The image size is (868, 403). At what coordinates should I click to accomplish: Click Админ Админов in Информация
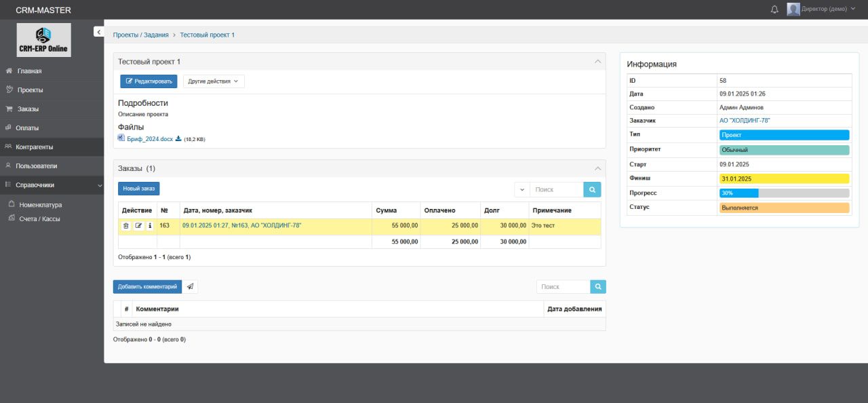click(x=741, y=107)
